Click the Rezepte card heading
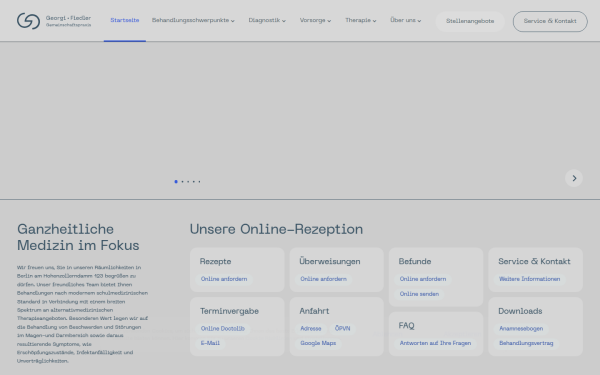Viewport: 600px width, 375px height. (x=215, y=261)
